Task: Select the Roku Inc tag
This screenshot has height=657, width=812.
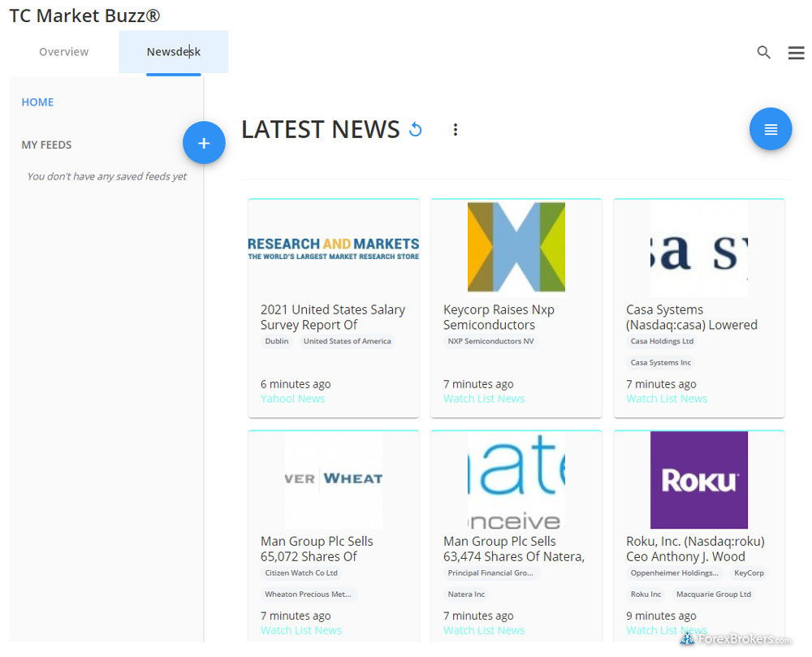Action: point(646,594)
